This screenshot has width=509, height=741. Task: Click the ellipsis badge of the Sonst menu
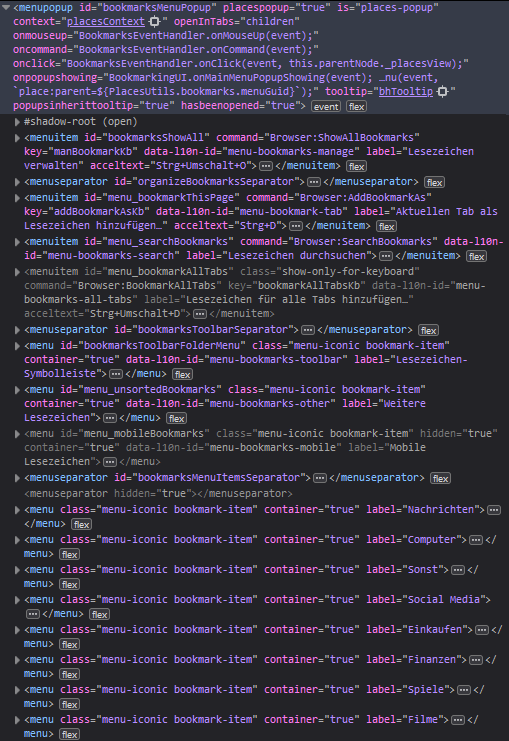tap(458, 570)
